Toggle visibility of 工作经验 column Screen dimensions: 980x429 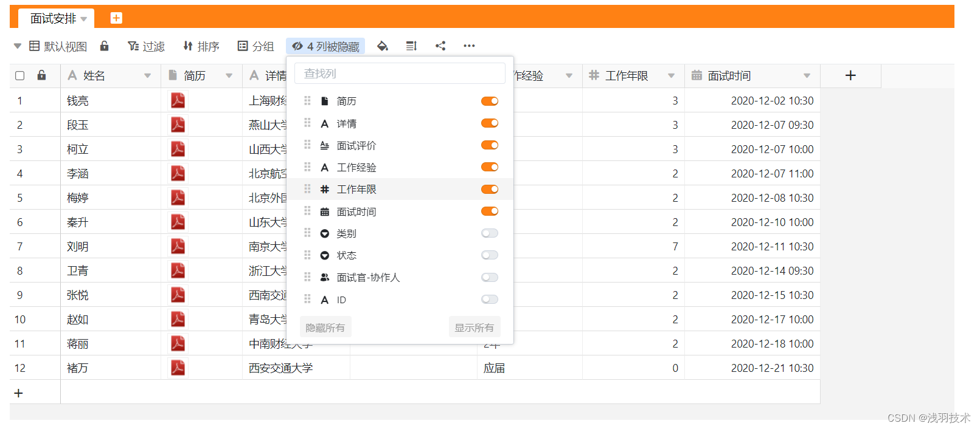click(x=490, y=167)
